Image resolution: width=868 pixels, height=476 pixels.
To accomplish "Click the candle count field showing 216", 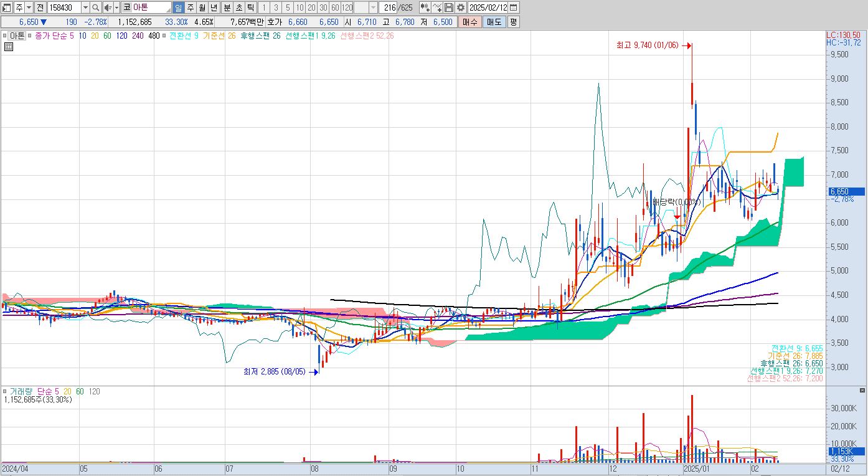I will 389,7.
